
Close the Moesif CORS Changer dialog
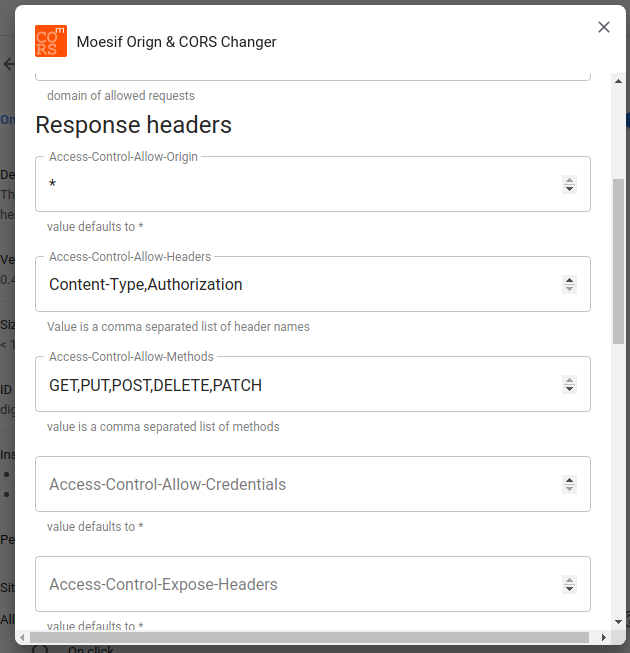(604, 28)
